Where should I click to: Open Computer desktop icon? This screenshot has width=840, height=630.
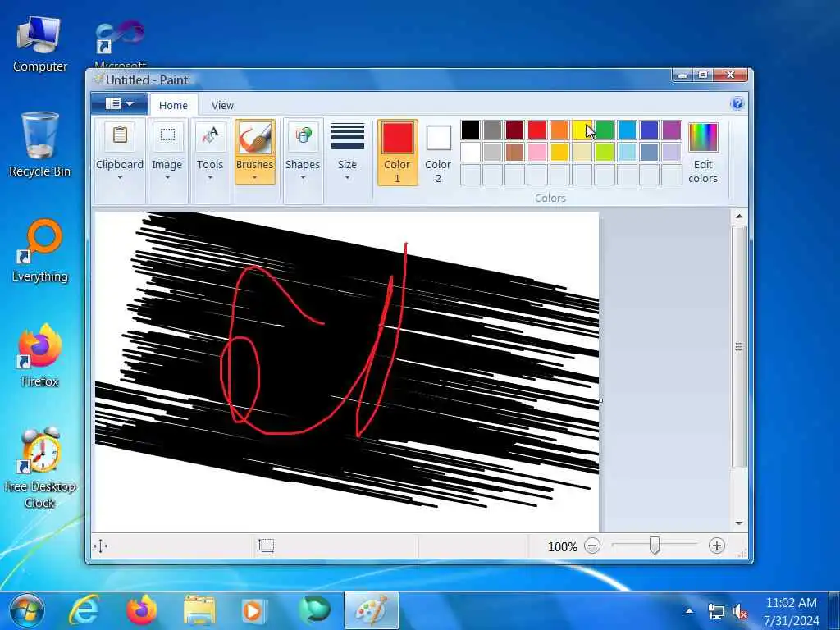point(40,44)
